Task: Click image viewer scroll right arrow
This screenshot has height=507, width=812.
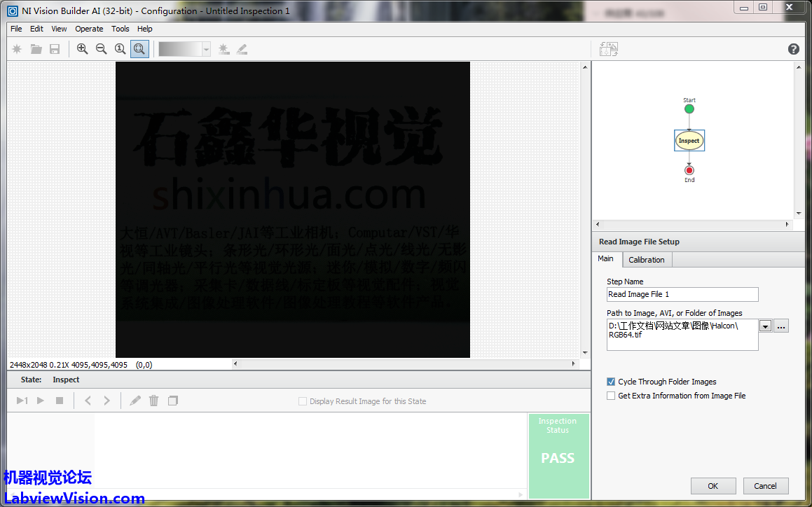Action: point(573,363)
